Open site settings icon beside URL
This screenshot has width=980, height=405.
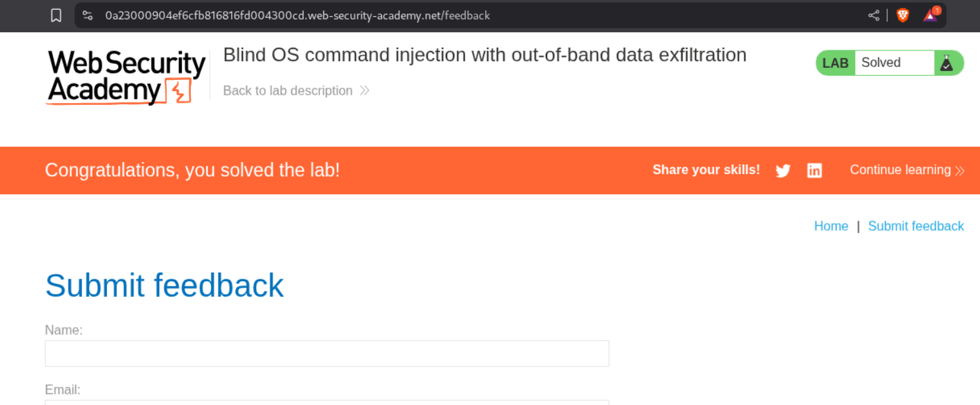88,15
